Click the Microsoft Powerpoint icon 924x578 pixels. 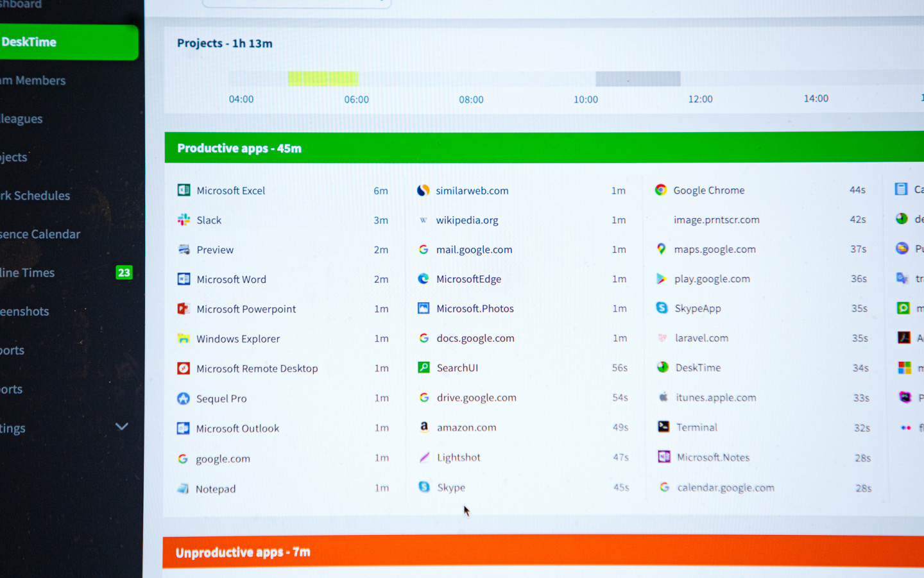[x=184, y=309]
